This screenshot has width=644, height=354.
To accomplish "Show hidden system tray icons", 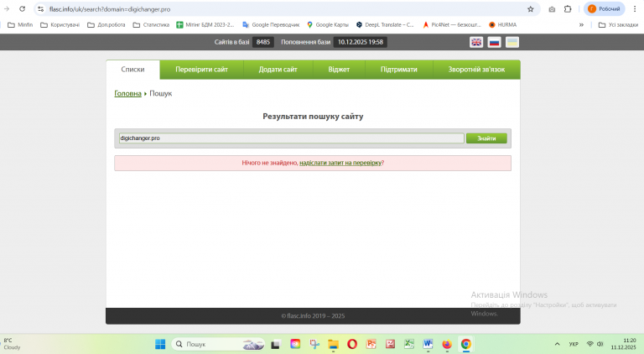I will 557,344.
